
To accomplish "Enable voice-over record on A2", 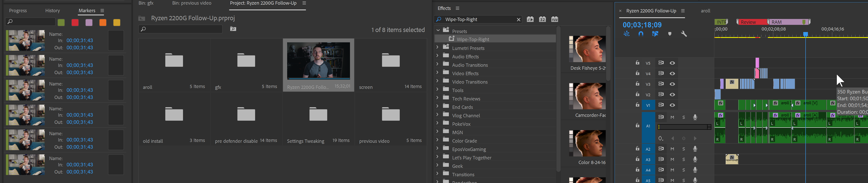I will [x=695, y=149].
